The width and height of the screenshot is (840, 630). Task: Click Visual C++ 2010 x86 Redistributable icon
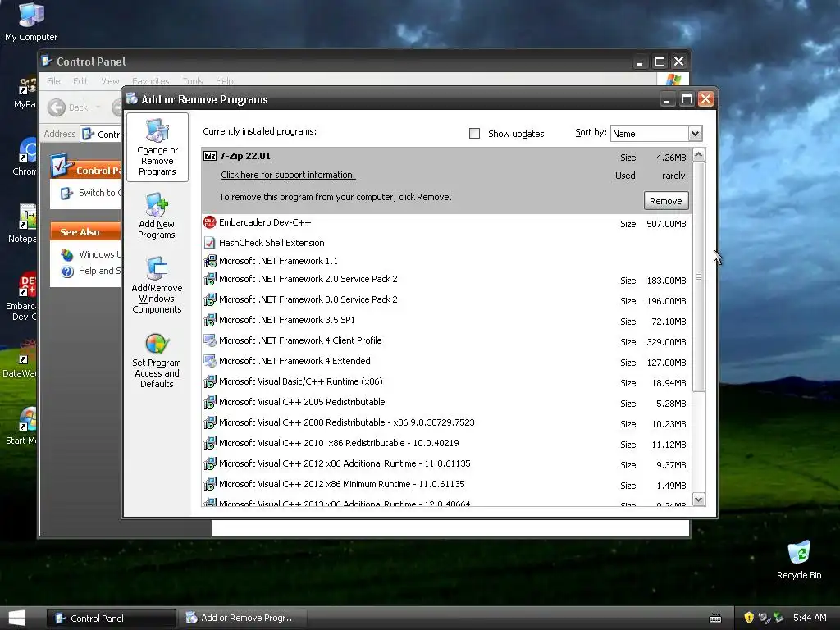[x=210, y=444]
